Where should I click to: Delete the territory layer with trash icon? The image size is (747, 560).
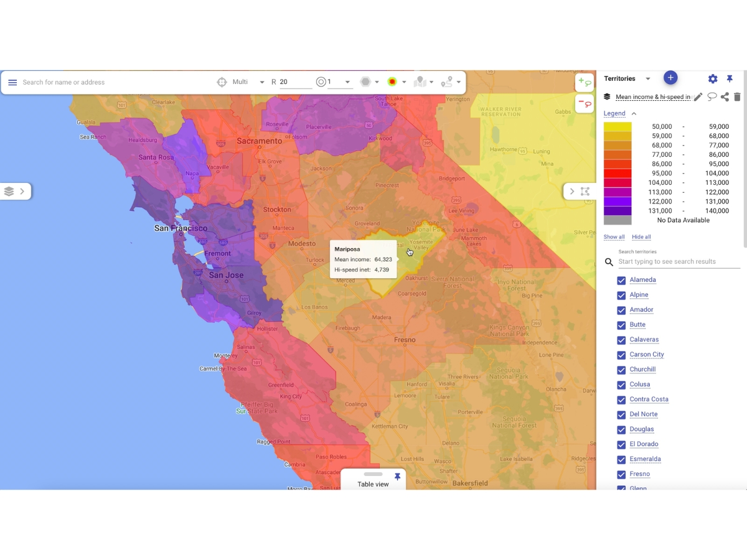[x=737, y=97]
